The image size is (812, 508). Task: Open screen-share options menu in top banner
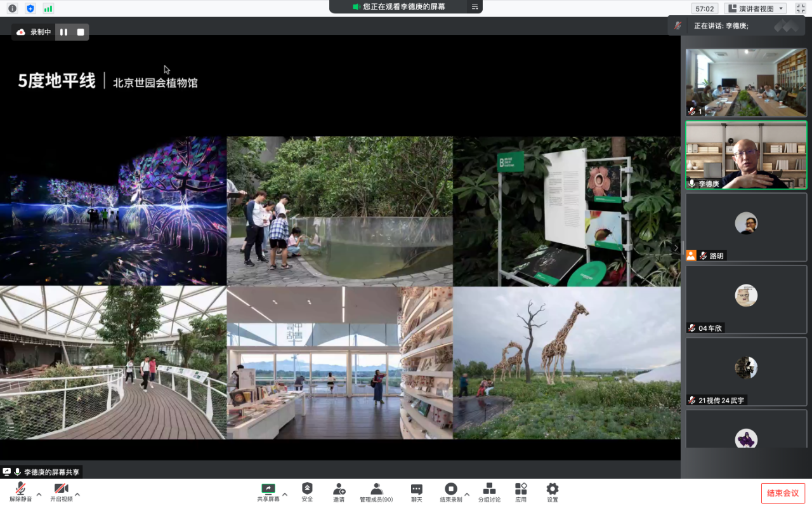click(475, 7)
